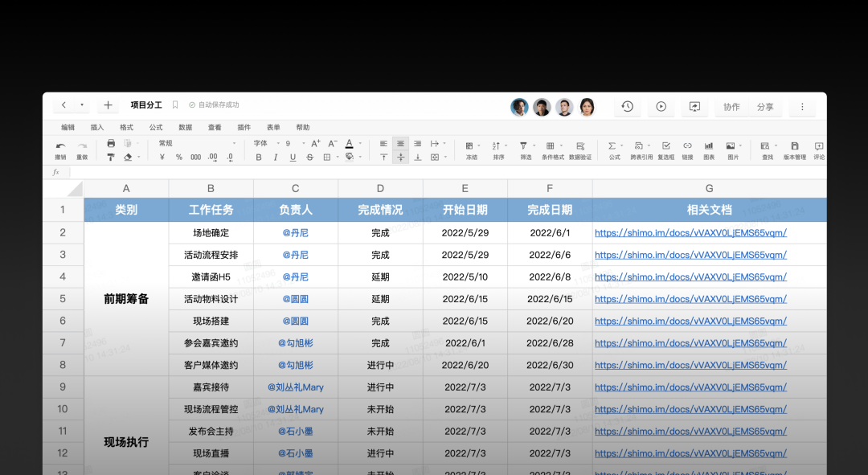Screen dimensions: 868x475
Task: Toggle top vertical alignment
Action: pos(383,158)
